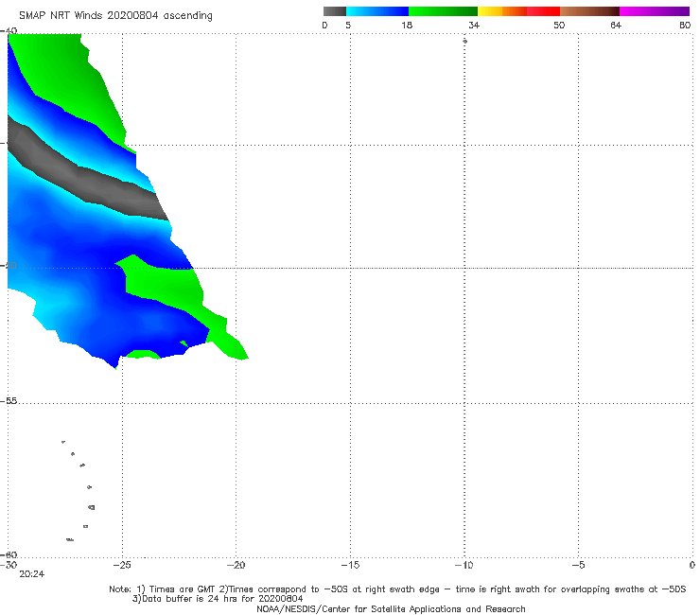The width and height of the screenshot is (700, 615).
Task: Click the color bar label '34'
Action: 474,26
